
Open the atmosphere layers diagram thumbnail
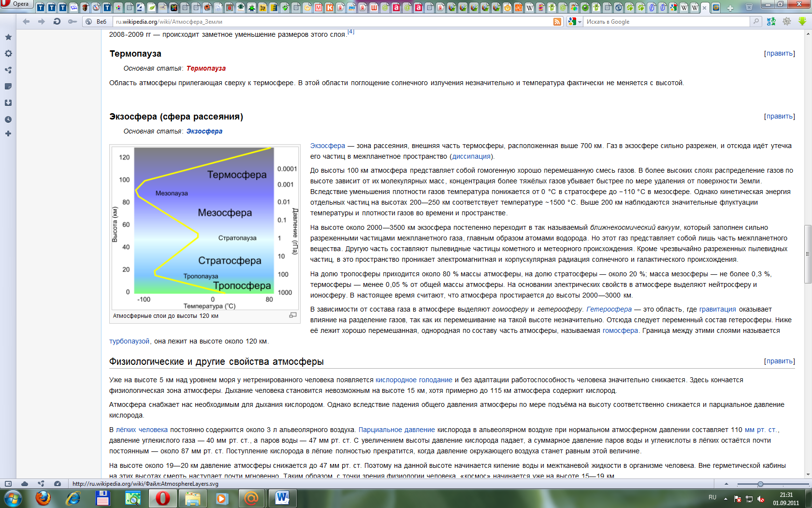tap(205, 228)
